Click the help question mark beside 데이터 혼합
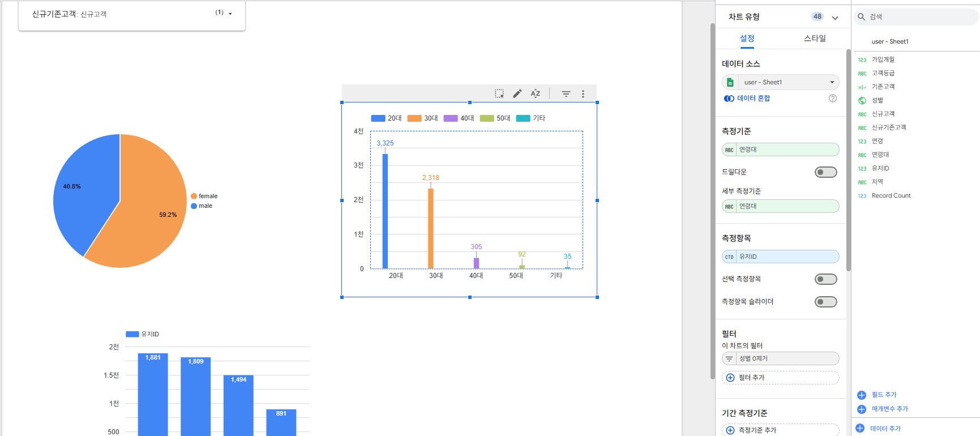This screenshot has width=980, height=436. 833,99
